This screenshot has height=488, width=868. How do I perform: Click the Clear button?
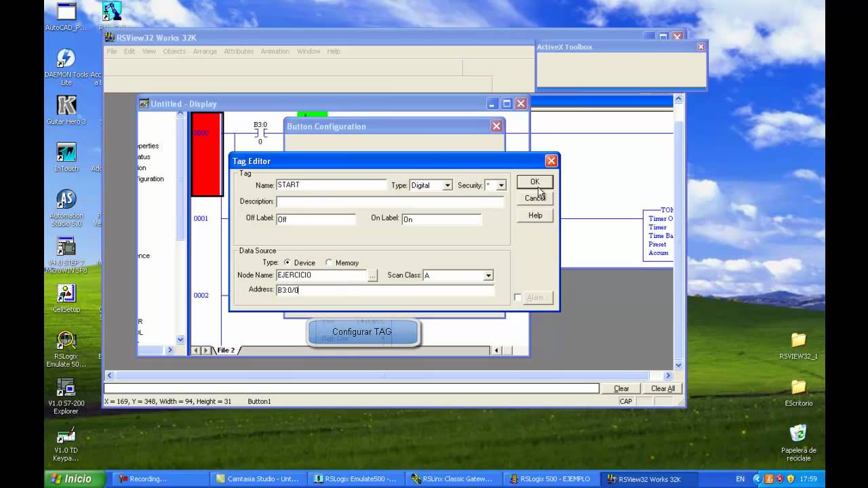[621, 388]
